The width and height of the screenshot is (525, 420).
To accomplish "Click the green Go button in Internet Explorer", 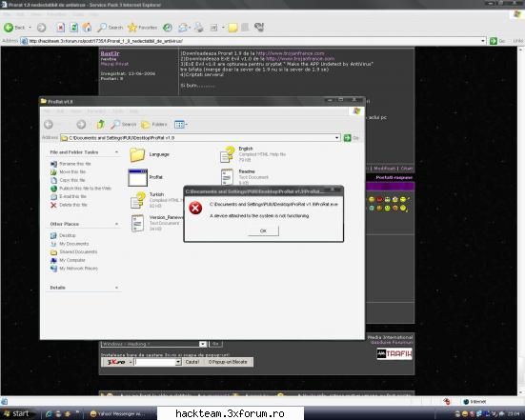I will tap(497, 41).
